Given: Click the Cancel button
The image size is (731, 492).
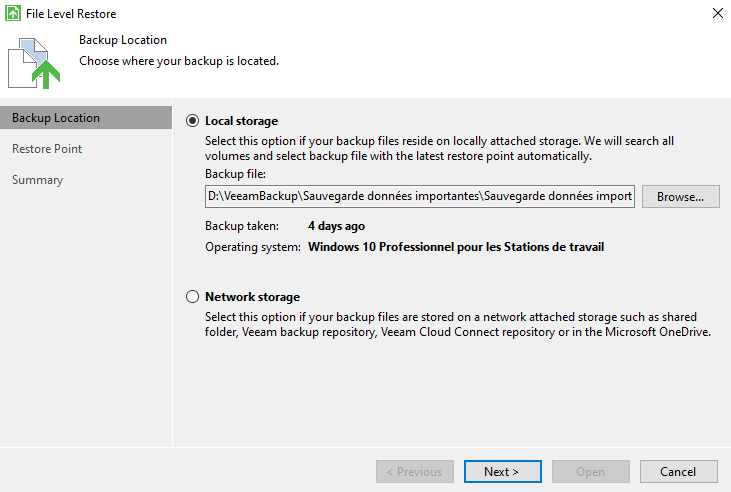Looking at the screenshot, I should (x=678, y=471).
